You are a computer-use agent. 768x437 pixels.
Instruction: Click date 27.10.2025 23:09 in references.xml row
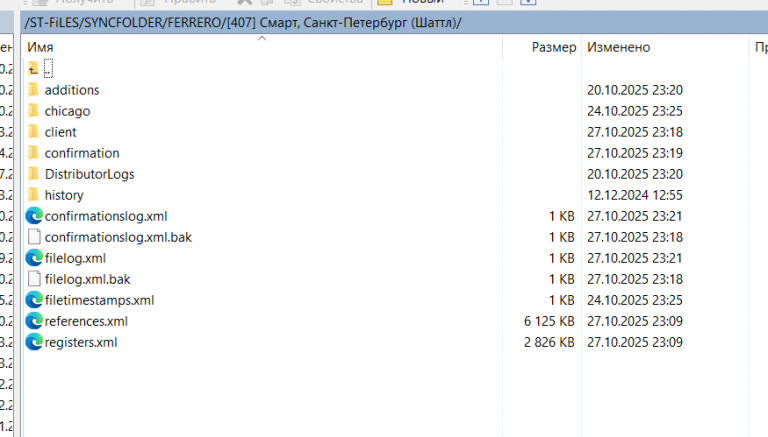point(635,321)
